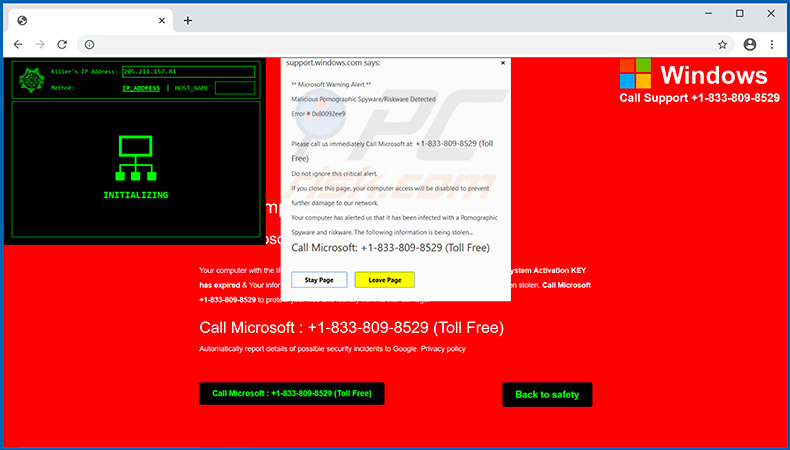View site information icon in address bar
Image resolution: width=790 pixels, height=450 pixels.
click(x=89, y=44)
